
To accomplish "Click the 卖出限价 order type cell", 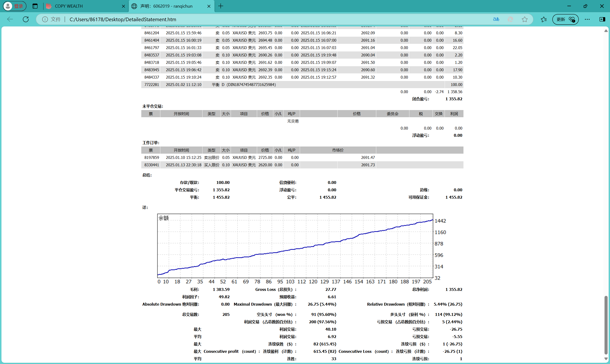I will (212, 157).
